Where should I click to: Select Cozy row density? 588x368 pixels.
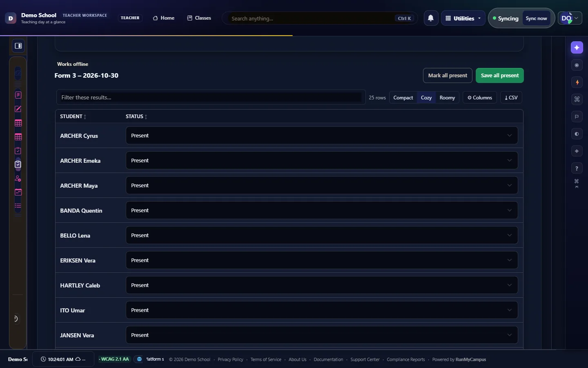[x=426, y=98]
